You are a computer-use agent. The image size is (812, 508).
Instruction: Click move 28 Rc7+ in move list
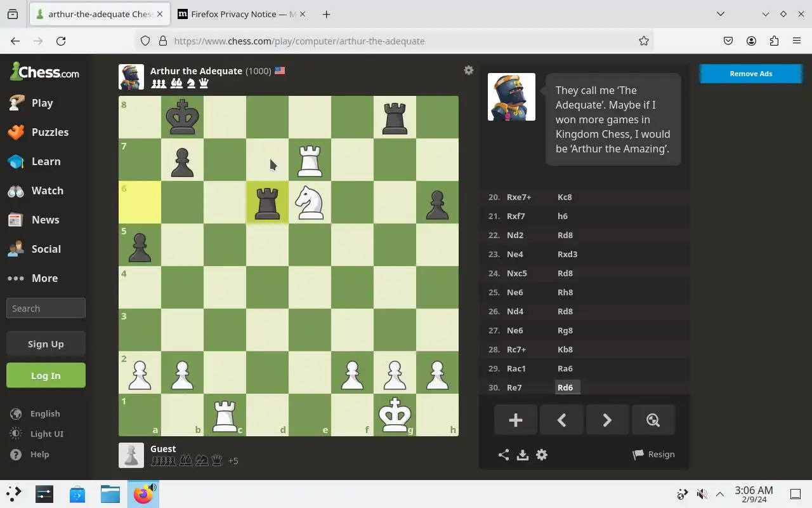[x=516, y=349]
